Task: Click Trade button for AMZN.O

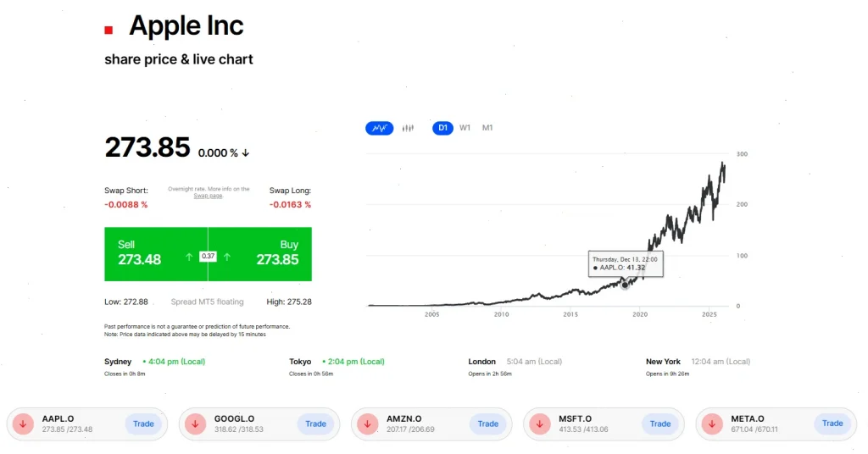Action: (488, 424)
